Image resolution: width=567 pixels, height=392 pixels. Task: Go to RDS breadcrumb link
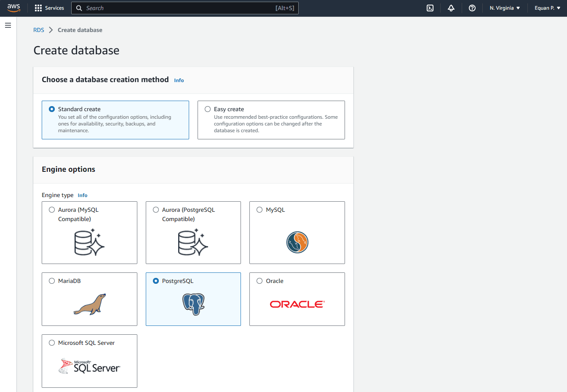pos(39,30)
